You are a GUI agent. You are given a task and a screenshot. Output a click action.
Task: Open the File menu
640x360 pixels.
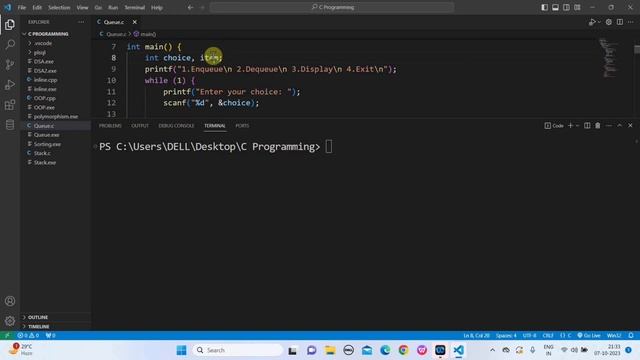click(22, 7)
